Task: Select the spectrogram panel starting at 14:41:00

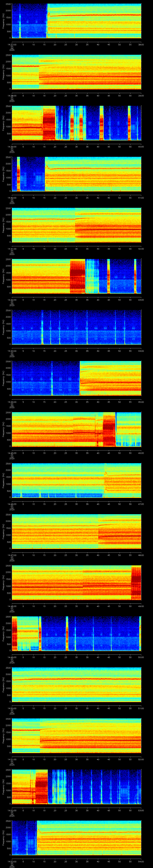Action: (77, 225)
